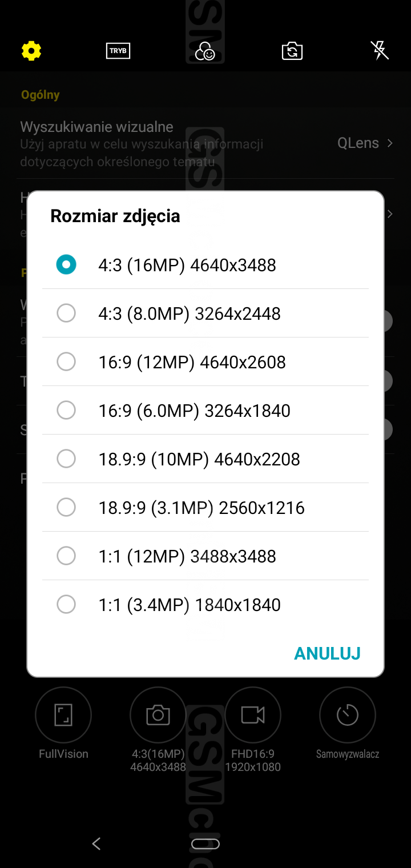Tap the FHD 16:9 video icon
Screen dimensions: 411x868
[x=253, y=715]
